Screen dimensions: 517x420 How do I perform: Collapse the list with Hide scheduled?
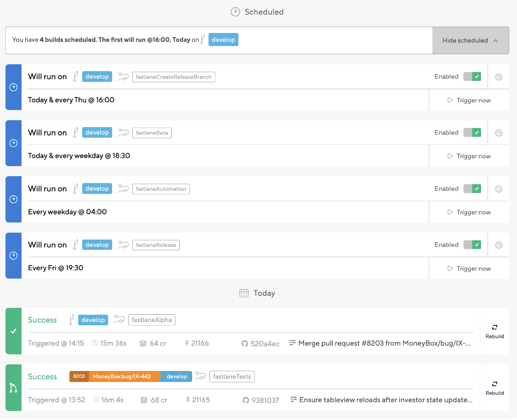pos(470,40)
